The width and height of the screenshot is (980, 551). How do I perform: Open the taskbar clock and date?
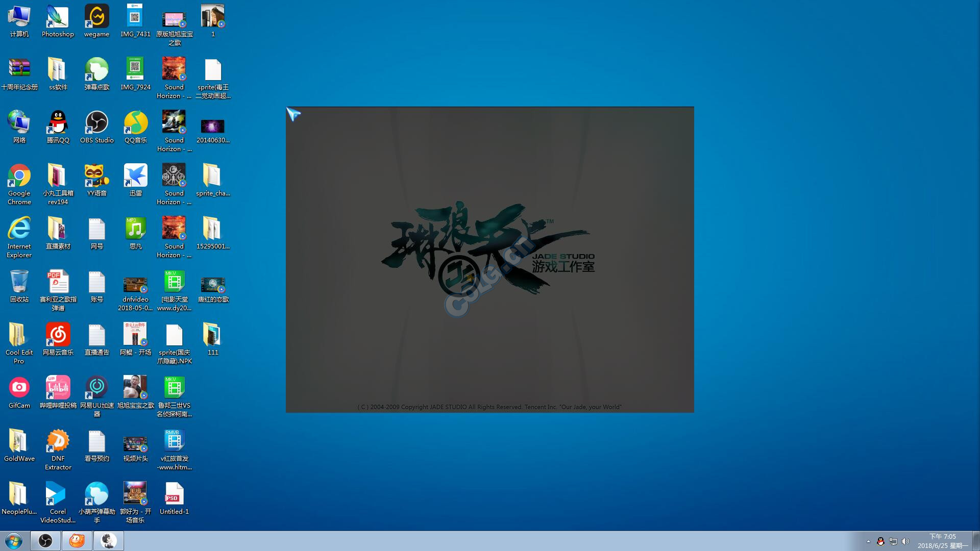pyautogui.click(x=942, y=541)
